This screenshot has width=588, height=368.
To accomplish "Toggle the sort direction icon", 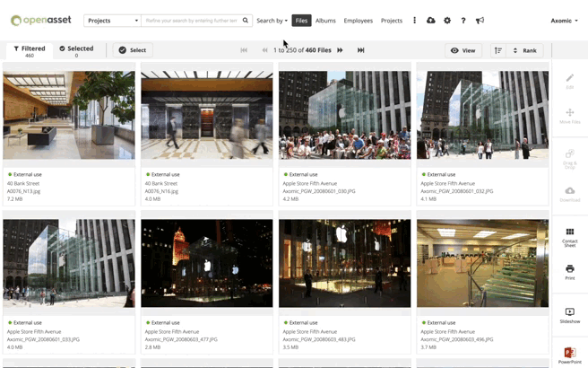I will coord(498,50).
